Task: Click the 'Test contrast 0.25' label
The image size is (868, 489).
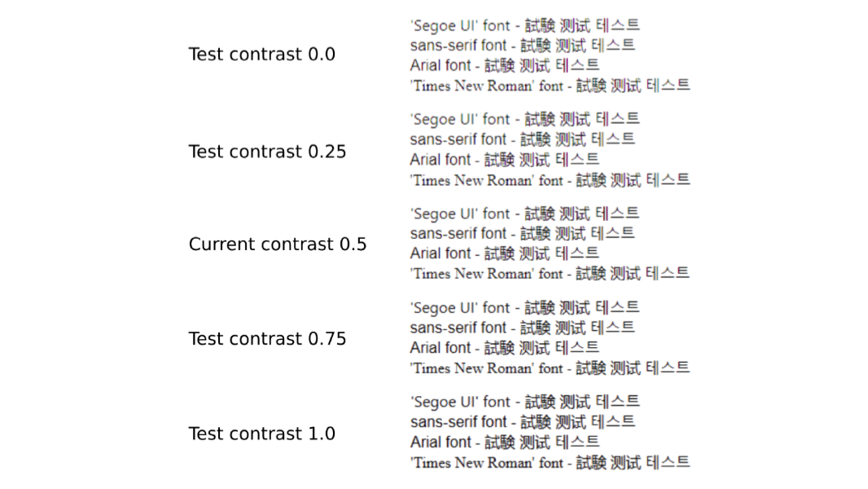Action: pos(267,152)
